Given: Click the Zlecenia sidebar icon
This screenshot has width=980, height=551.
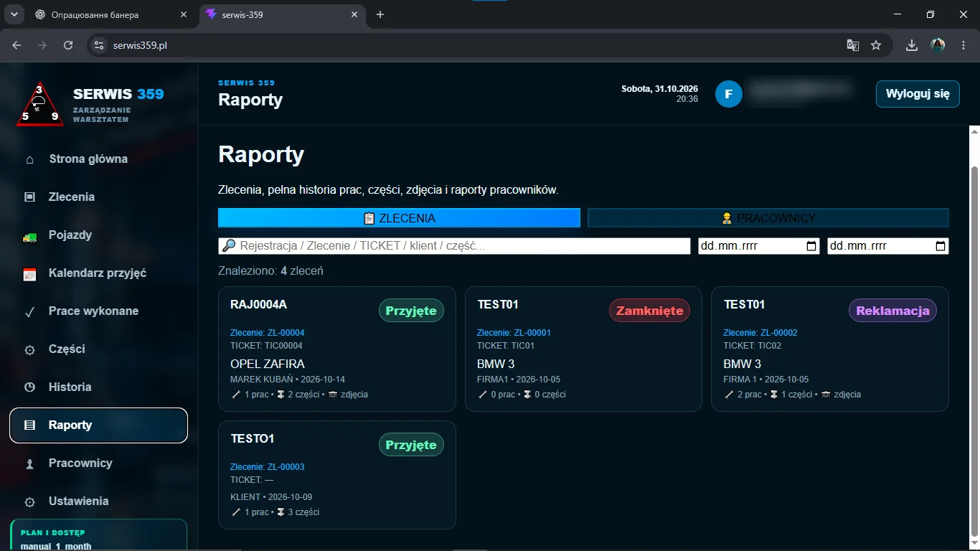Looking at the screenshot, I should tap(29, 197).
